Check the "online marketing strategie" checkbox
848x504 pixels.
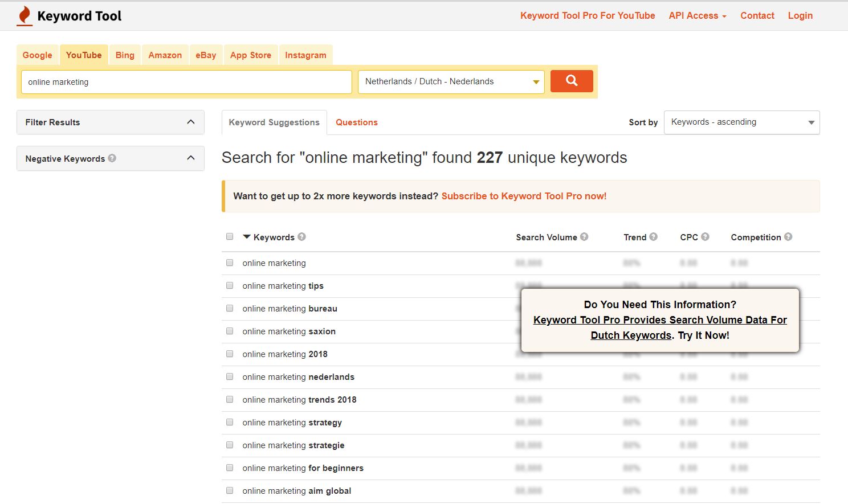click(230, 445)
